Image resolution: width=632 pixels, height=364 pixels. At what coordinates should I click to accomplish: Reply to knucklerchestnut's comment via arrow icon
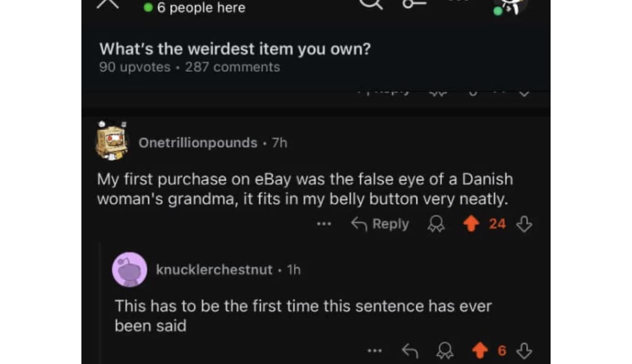409,351
